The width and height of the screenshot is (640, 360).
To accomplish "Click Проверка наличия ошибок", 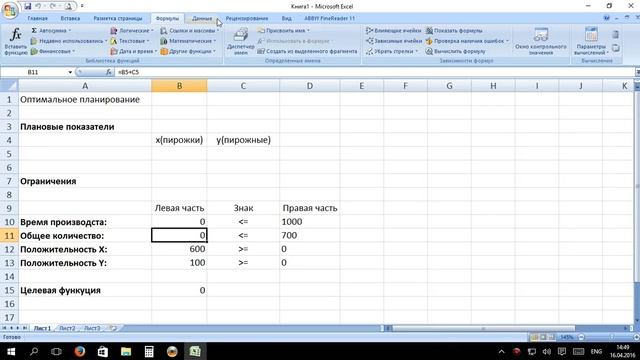I will pos(467,41).
